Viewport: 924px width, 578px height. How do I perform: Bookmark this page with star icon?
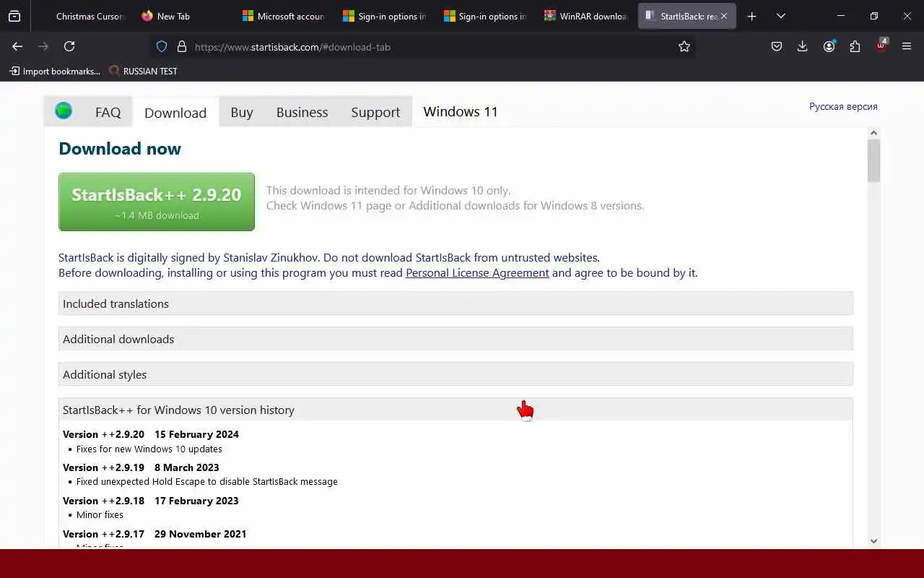click(x=684, y=46)
